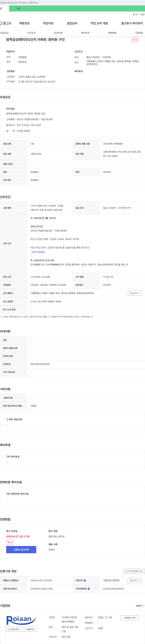
Task: Select the break time 12시00분~13시00분
Action: (x=40, y=277)
